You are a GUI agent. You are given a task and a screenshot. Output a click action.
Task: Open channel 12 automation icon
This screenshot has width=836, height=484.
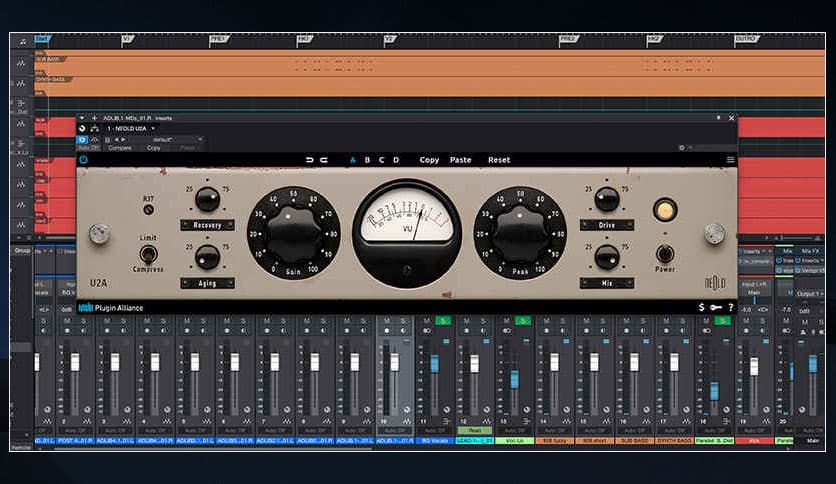[486, 421]
